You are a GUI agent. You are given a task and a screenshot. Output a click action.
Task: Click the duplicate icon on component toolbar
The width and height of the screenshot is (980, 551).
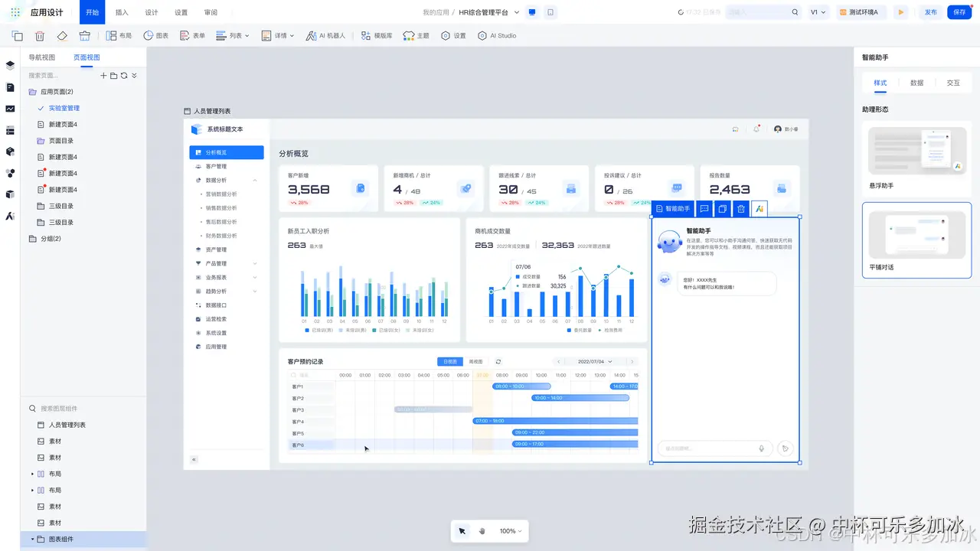tap(723, 208)
